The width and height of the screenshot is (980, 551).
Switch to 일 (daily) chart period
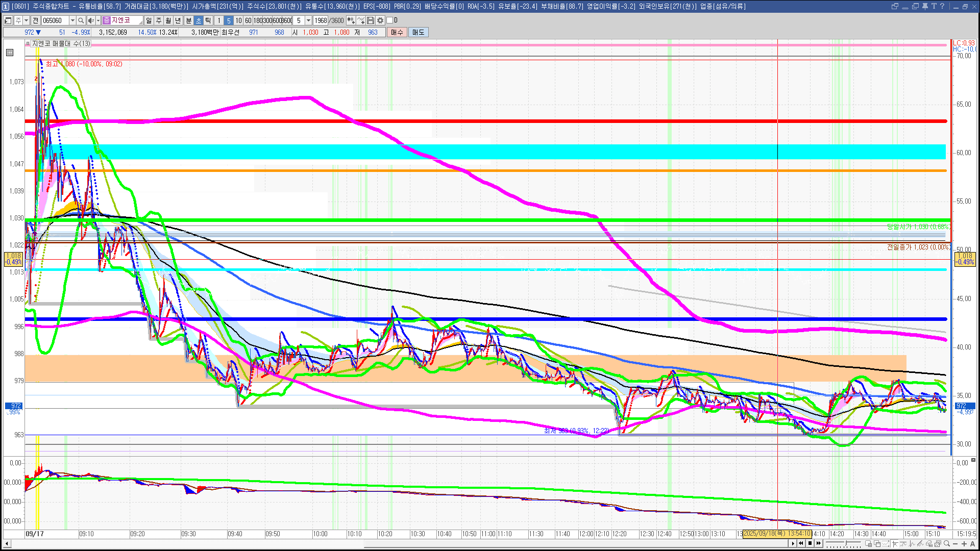[149, 20]
